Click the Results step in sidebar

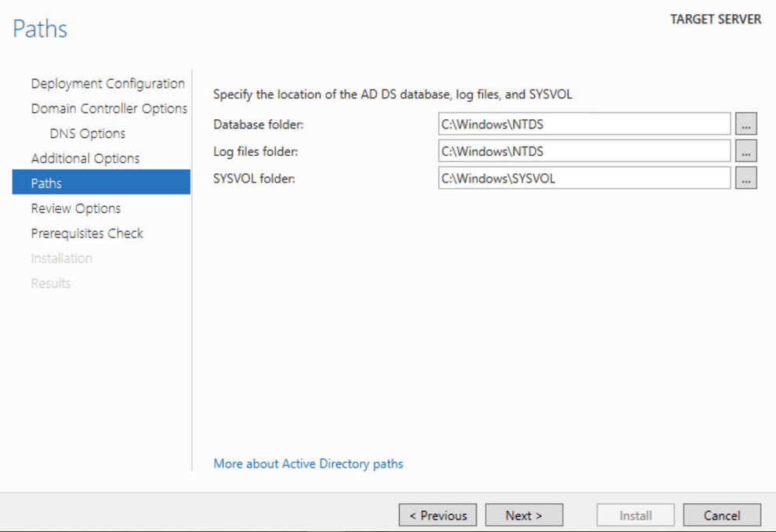tap(50, 283)
